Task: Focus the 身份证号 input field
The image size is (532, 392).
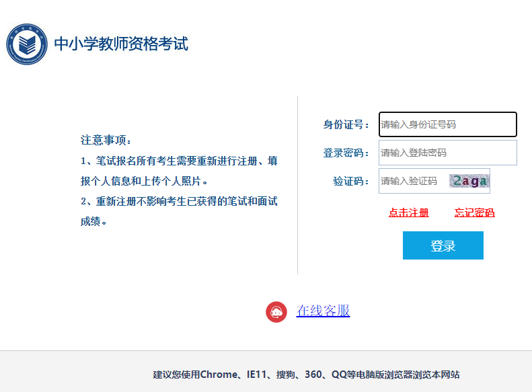Action: pyautogui.click(x=447, y=124)
